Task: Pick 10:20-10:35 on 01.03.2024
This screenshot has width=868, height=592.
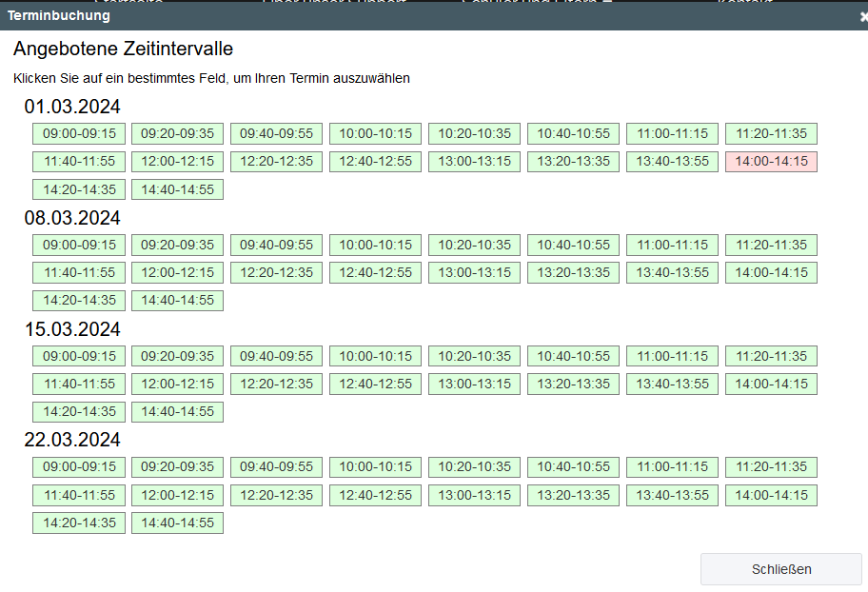Action: [x=474, y=133]
